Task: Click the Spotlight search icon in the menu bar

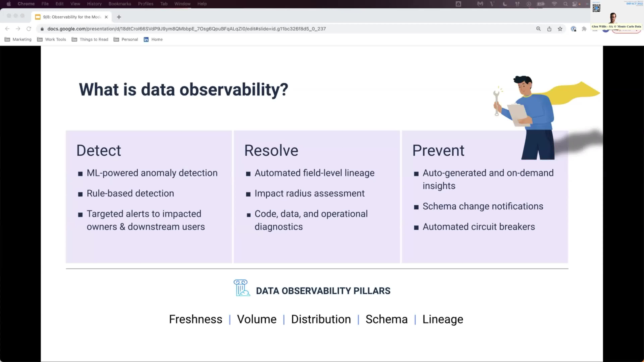Action: click(566, 4)
